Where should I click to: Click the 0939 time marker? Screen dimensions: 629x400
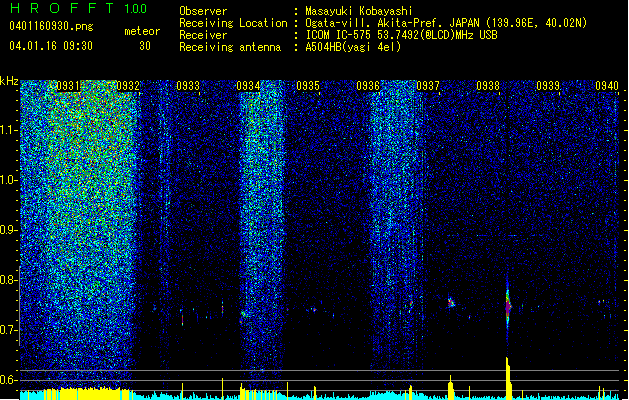click(548, 86)
